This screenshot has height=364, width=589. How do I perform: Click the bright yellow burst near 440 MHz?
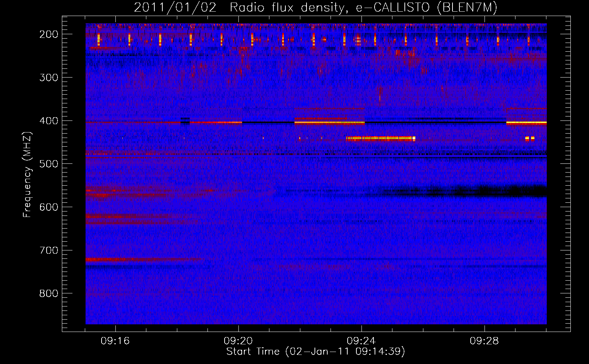(x=380, y=138)
